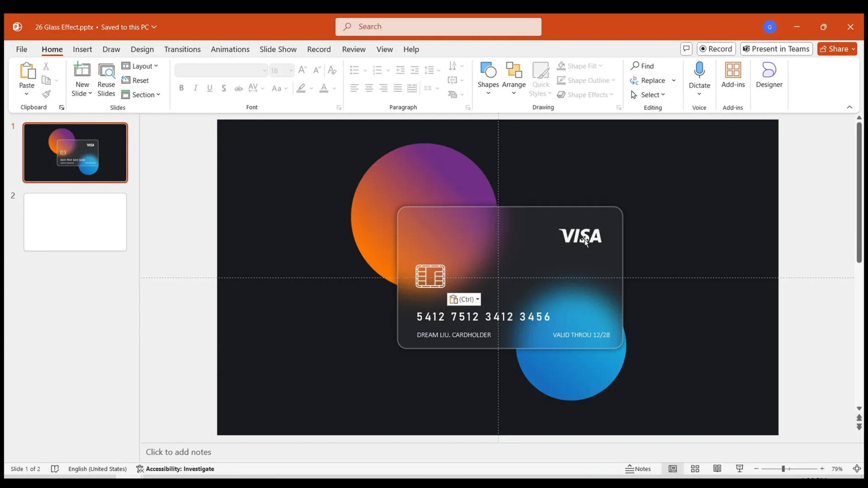Justify the paragraph text

[398, 88]
